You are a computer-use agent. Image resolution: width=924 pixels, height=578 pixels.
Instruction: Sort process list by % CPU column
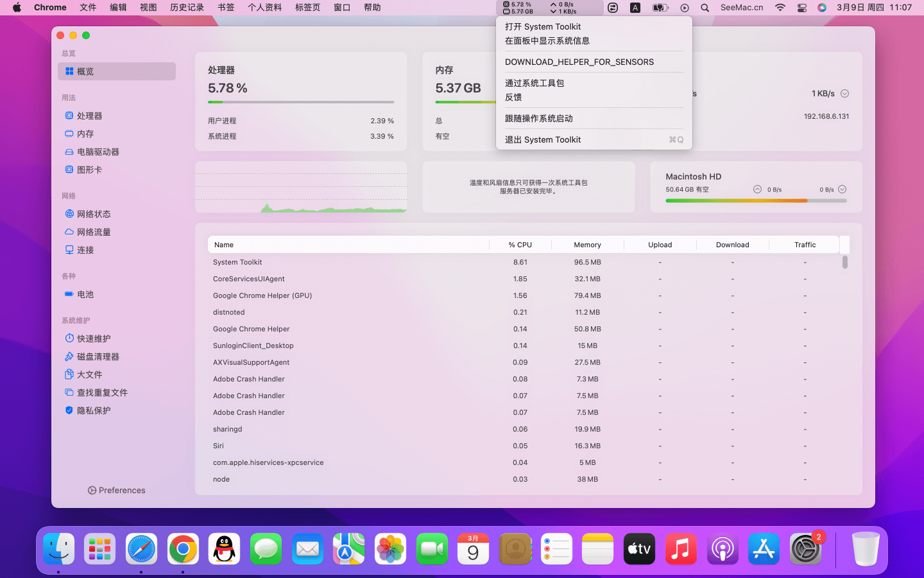[520, 245]
